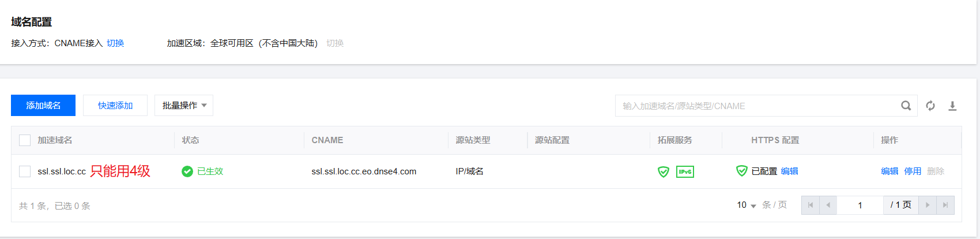980x239 pixels.
Task: Check the select-all checkbox in table header
Action: [25, 140]
